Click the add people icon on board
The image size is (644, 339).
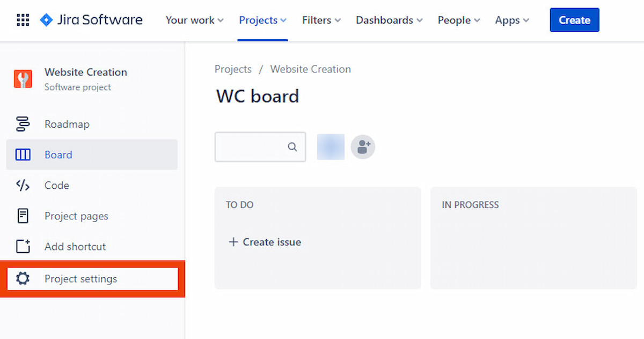point(363,146)
